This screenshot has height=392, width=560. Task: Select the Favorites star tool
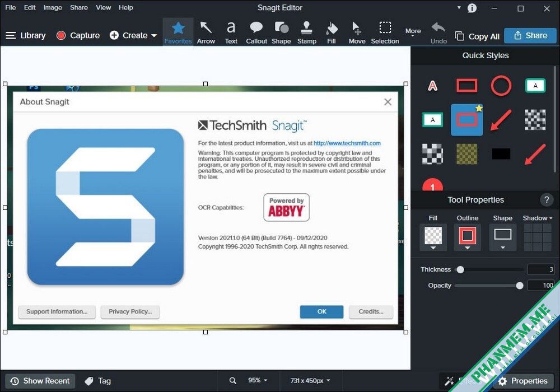pyautogui.click(x=178, y=32)
